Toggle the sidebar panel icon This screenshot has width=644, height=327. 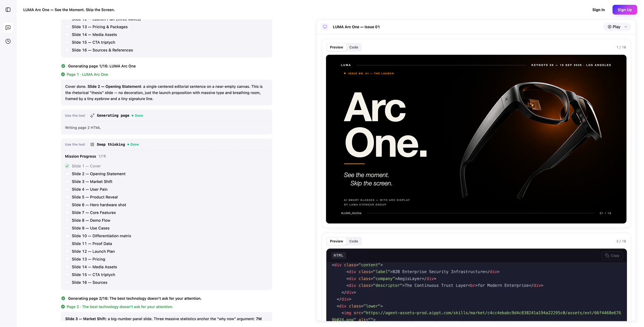[8, 10]
